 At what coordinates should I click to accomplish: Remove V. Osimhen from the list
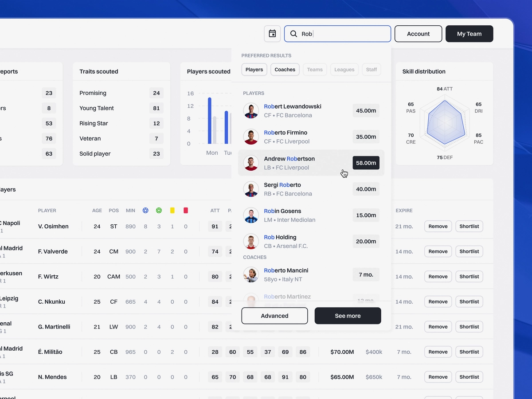point(438,226)
